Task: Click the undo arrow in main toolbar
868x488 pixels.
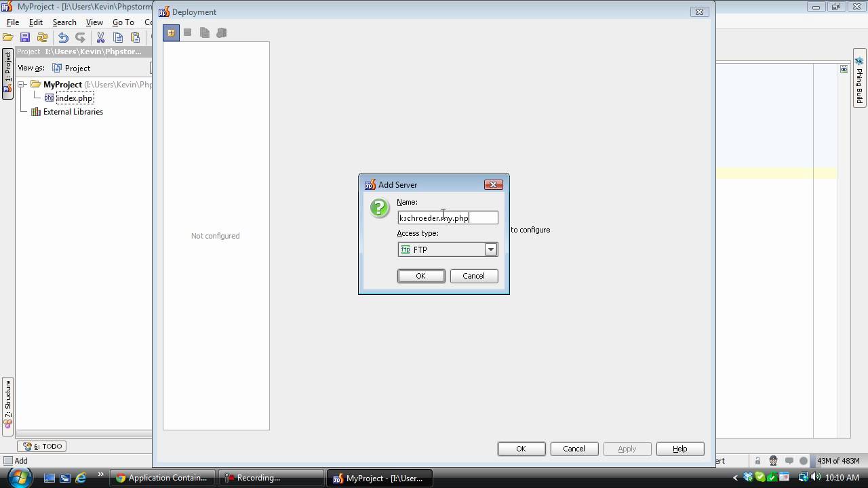Action: click(63, 37)
